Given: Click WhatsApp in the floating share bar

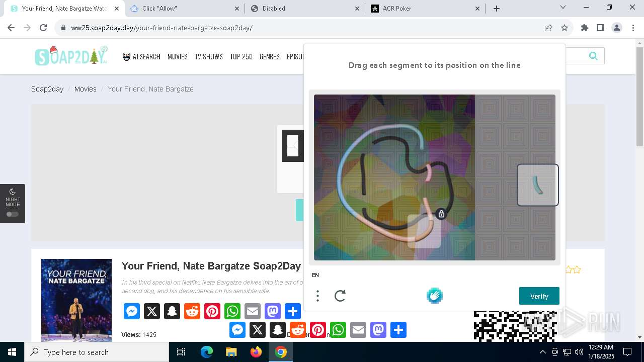Looking at the screenshot, I should click(x=338, y=330).
